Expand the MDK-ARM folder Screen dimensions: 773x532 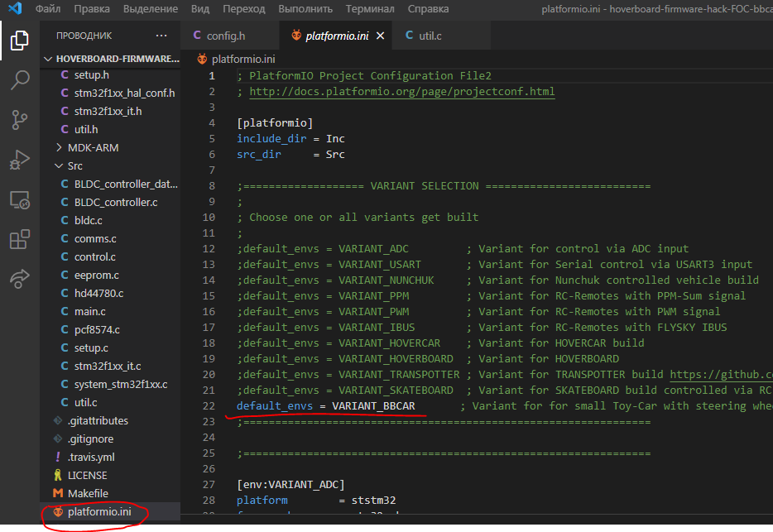click(93, 147)
